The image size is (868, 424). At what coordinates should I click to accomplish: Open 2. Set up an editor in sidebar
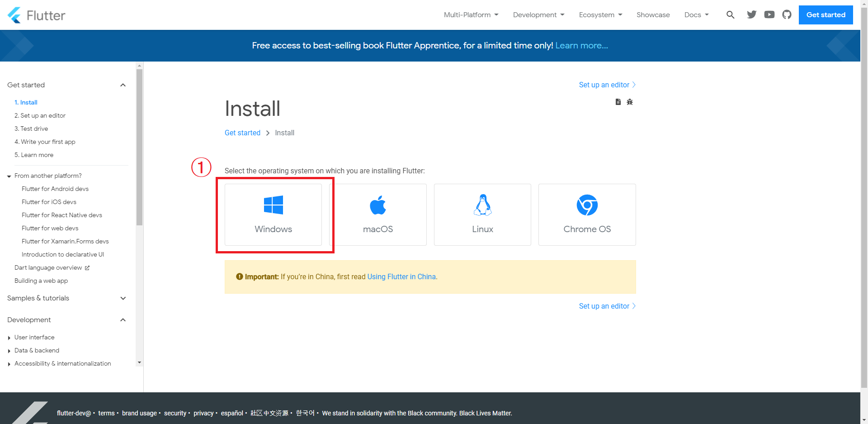click(x=40, y=115)
